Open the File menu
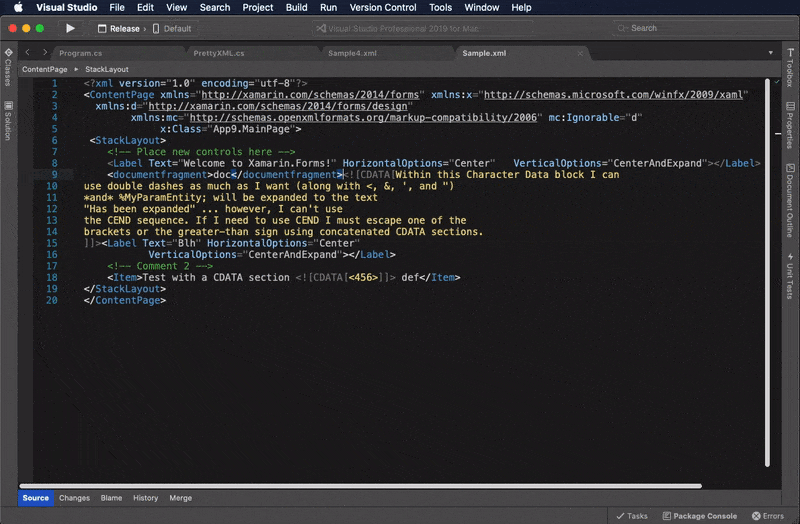The width and height of the screenshot is (800, 524). coord(117,7)
